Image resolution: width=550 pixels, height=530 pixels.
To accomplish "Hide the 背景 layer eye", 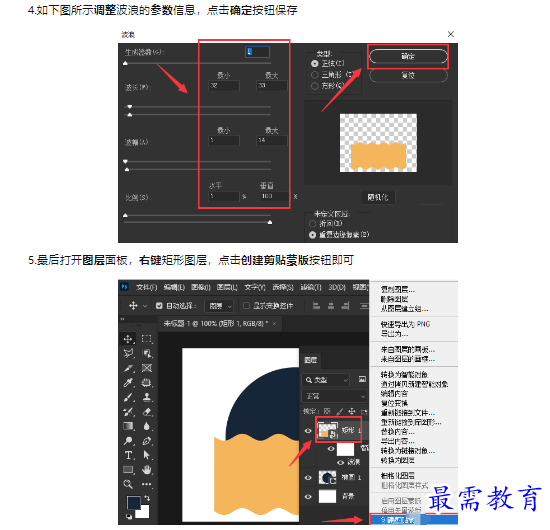I will click(308, 496).
